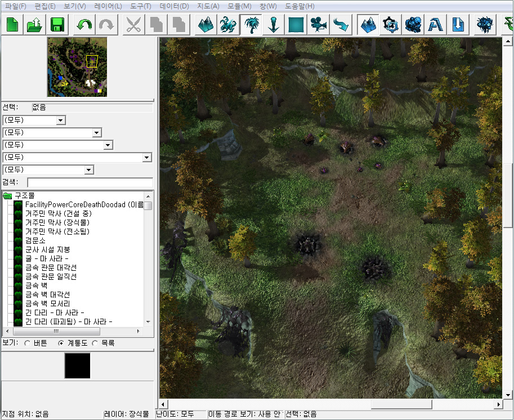This screenshot has height=420, width=514.
Task: Open the 데이터(D) menu
Action: pyautogui.click(x=175, y=6)
